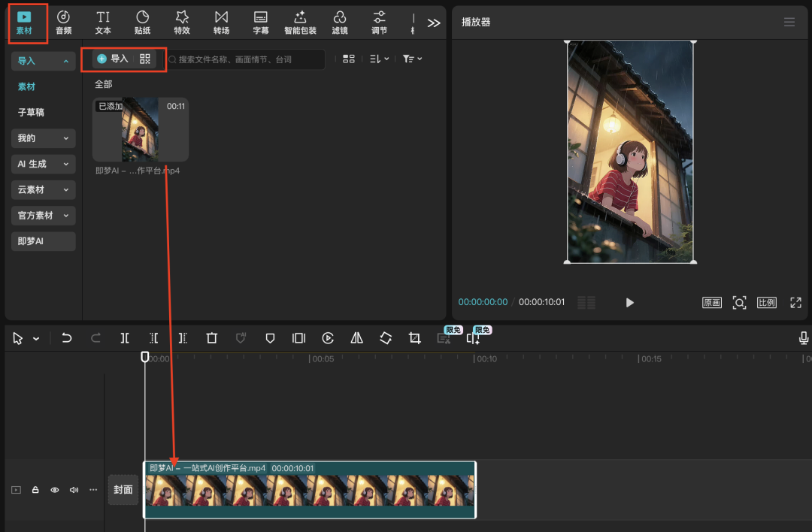
Task: Click the mirror flip icon
Action: (x=357, y=339)
